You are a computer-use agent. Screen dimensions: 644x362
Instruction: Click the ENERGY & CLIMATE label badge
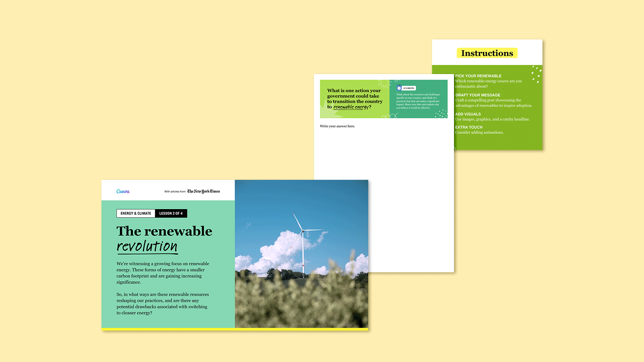coord(136,213)
